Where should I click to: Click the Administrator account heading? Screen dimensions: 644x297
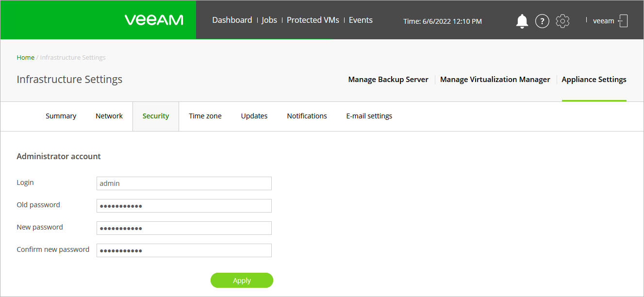pyautogui.click(x=59, y=156)
